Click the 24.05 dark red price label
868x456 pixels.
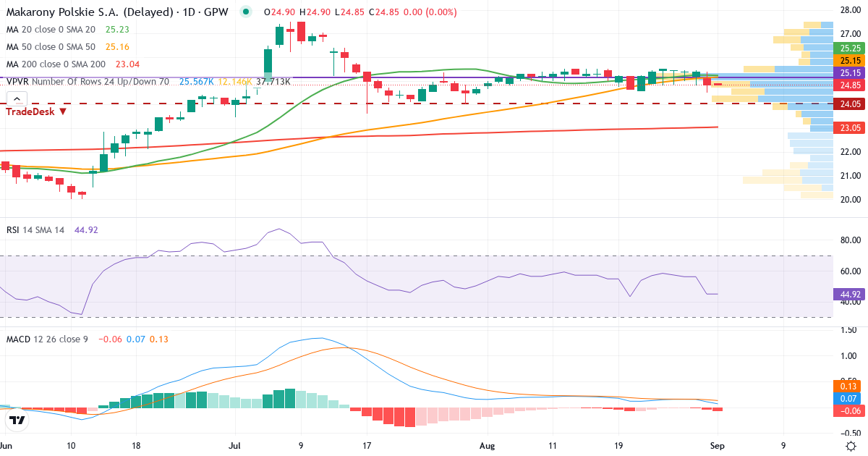click(850, 104)
